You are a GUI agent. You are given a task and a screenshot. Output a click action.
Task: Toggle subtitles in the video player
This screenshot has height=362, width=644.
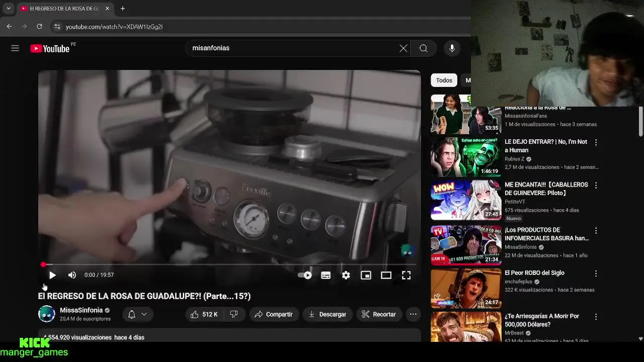click(x=326, y=275)
